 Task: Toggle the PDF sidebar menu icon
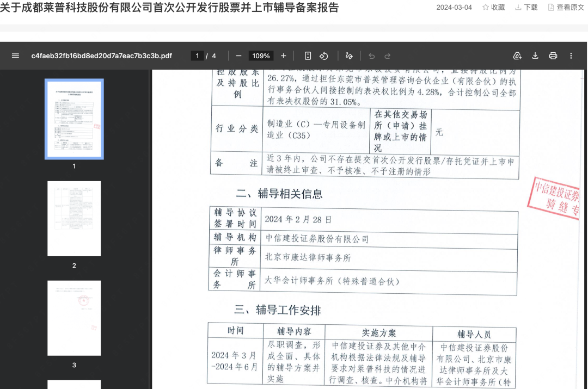[15, 56]
